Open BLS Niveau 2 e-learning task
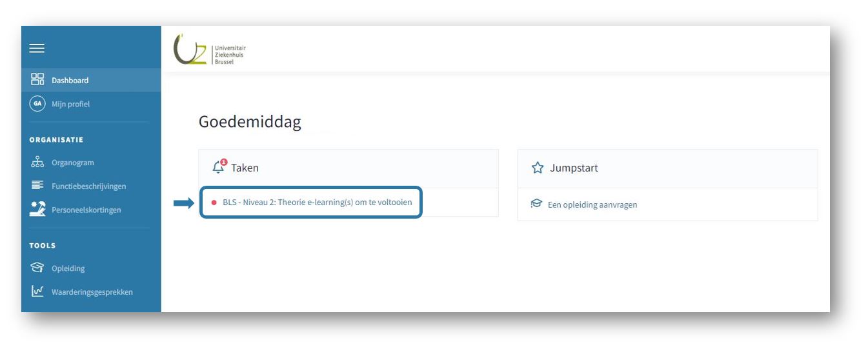 coord(317,202)
